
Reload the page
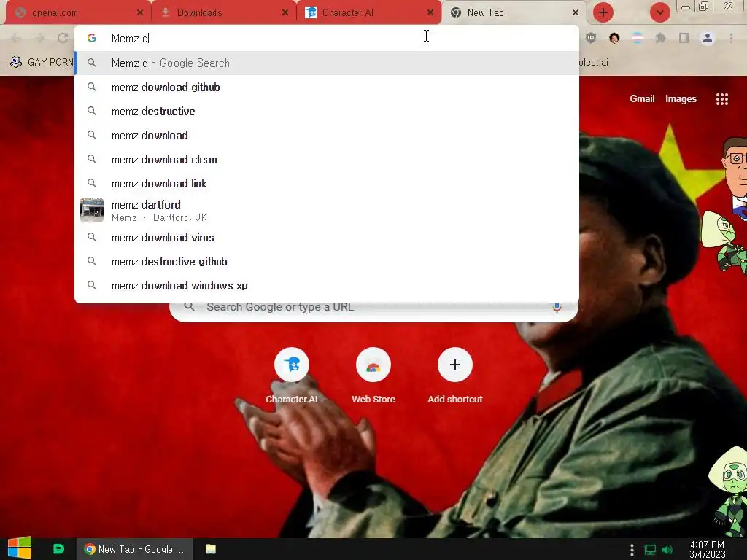63,38
